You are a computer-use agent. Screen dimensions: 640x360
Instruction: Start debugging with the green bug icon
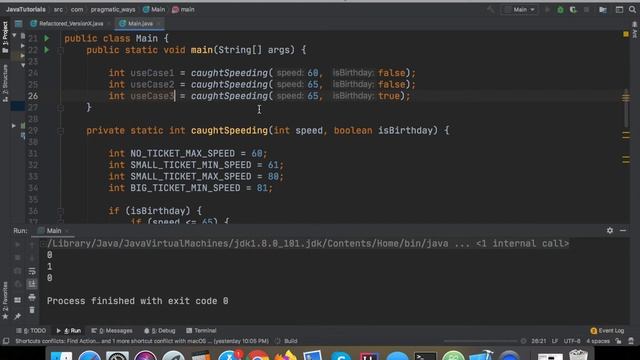click(x=560, y=10)
